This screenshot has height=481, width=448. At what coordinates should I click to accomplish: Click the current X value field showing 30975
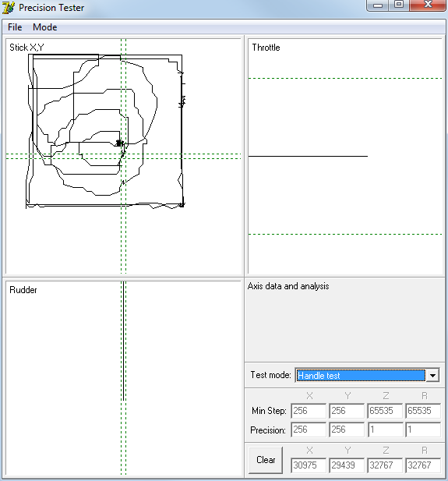[x=309, y=465]
